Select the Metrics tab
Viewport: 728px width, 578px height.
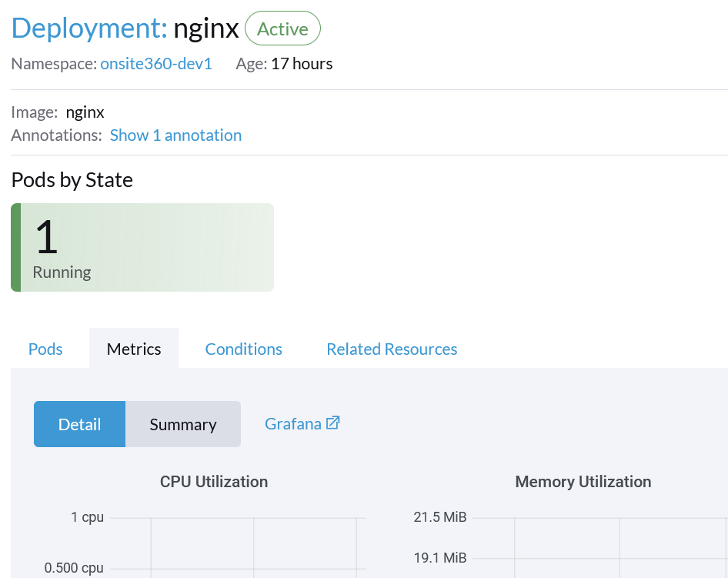click(133, 349)
